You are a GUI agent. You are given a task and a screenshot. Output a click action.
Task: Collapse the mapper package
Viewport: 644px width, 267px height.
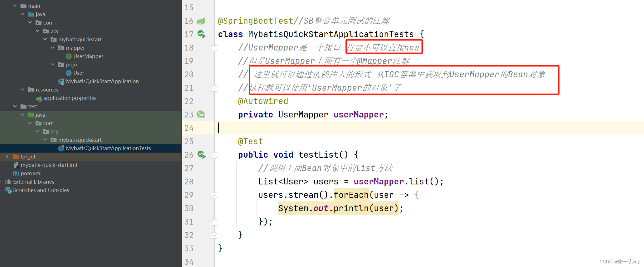coord(53,48)
